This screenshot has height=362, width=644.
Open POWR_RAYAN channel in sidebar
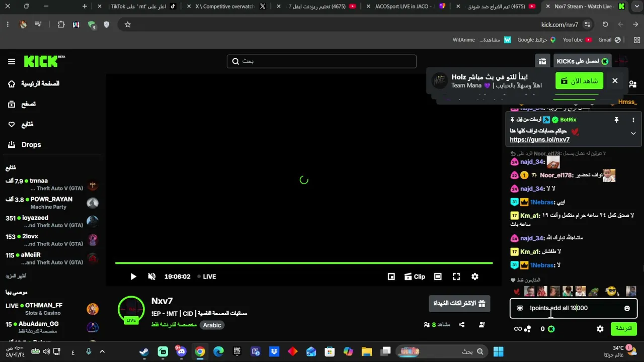point(51,203)
